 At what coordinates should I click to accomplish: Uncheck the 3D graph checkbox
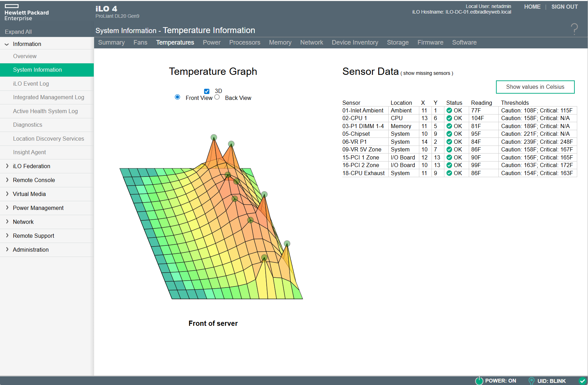[207, 91]
